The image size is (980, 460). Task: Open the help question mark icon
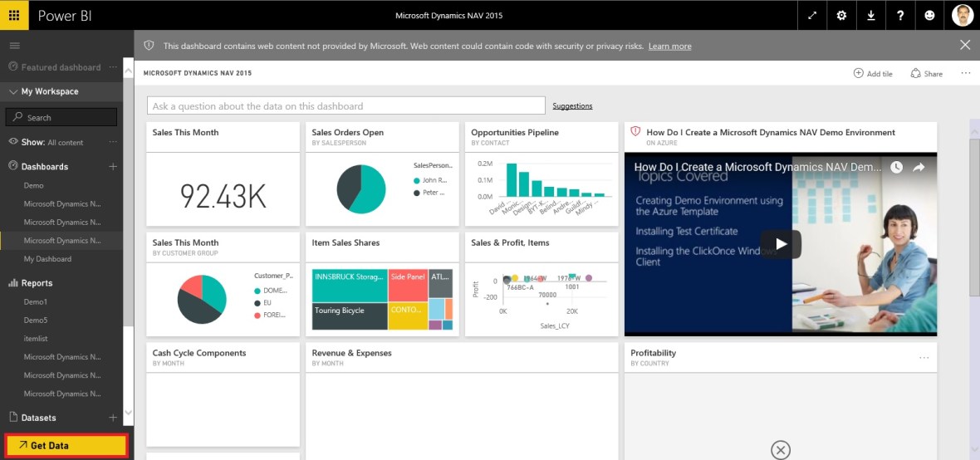point(900,15)
